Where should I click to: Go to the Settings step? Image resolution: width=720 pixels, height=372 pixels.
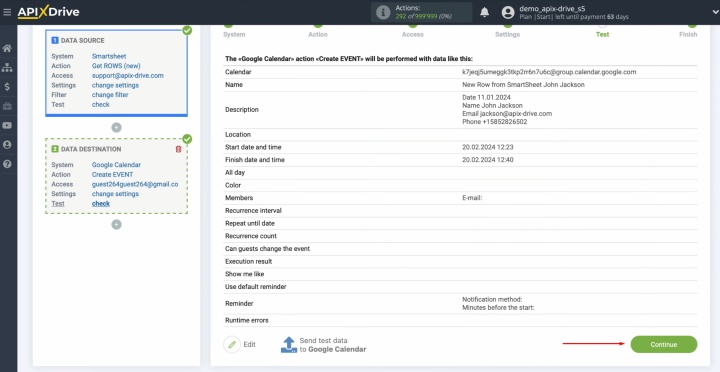pyautogui.click(x=507, y=34)
